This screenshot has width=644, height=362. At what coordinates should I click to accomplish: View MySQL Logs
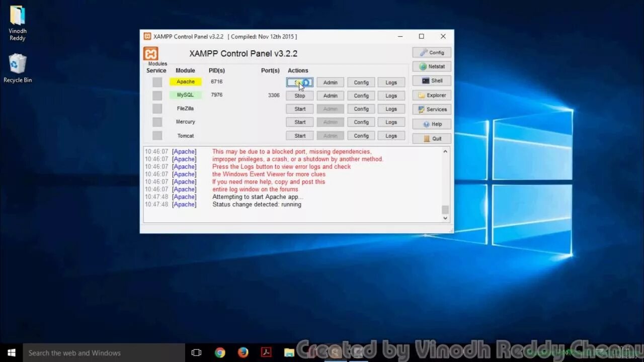391,96
